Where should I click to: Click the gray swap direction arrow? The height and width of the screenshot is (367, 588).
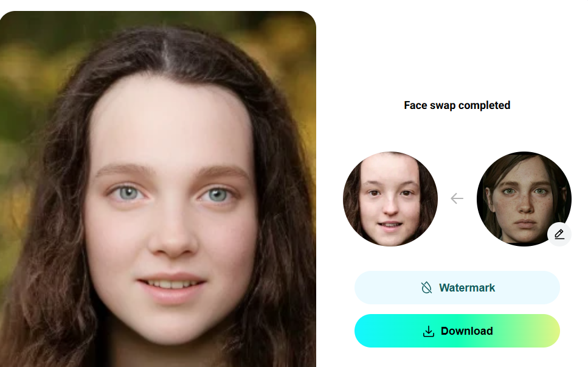457,198
